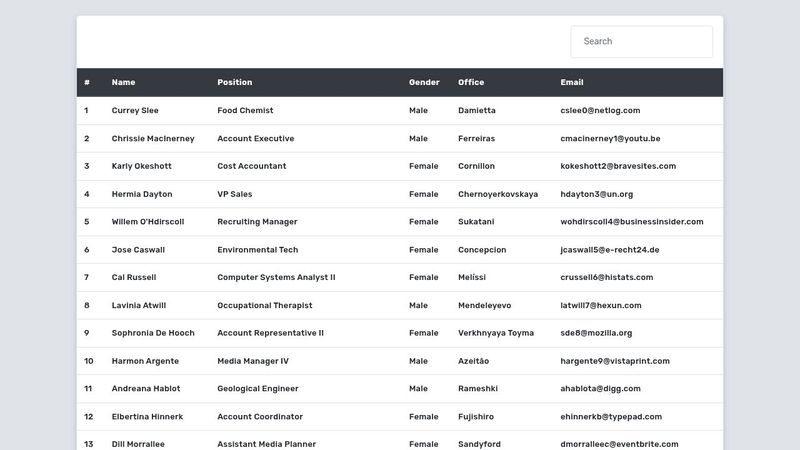
Task: Click email sde8@mozilla.org
Action: pos(596,333)
